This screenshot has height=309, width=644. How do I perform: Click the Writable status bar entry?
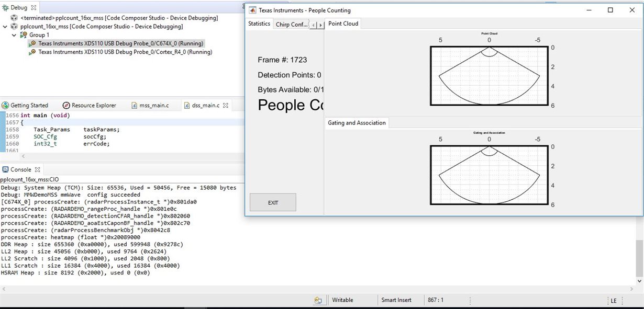(343, 300)
